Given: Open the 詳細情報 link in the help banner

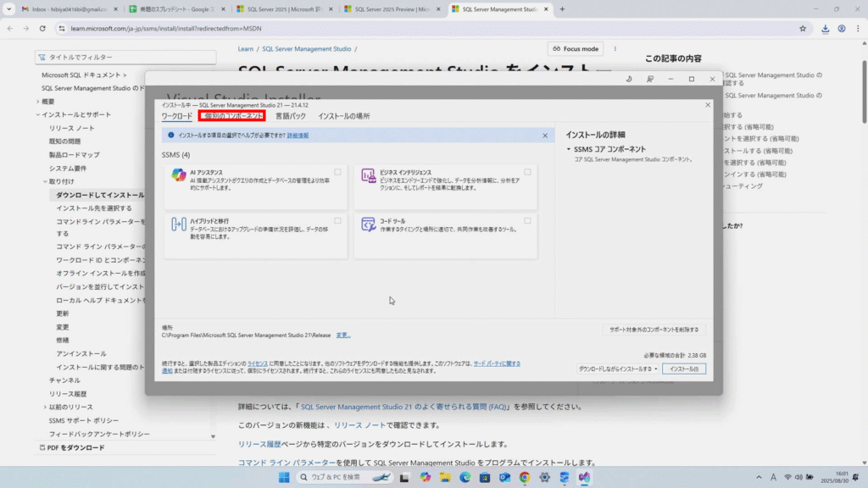Looking at the screenshot, I should click(x=298, y=136).
